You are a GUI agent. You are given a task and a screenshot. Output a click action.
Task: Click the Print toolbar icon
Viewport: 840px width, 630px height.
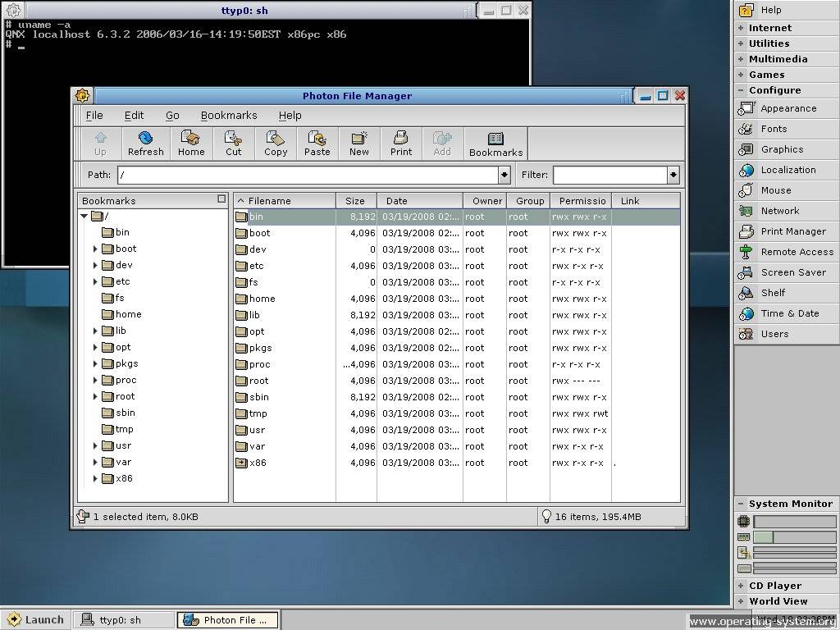tap(401, 144)
